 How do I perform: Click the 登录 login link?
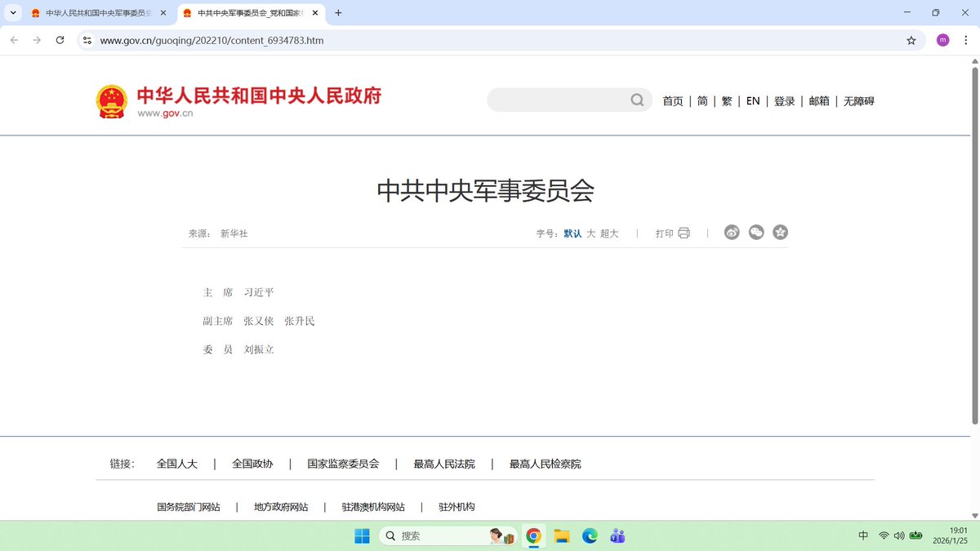(785, 101)
